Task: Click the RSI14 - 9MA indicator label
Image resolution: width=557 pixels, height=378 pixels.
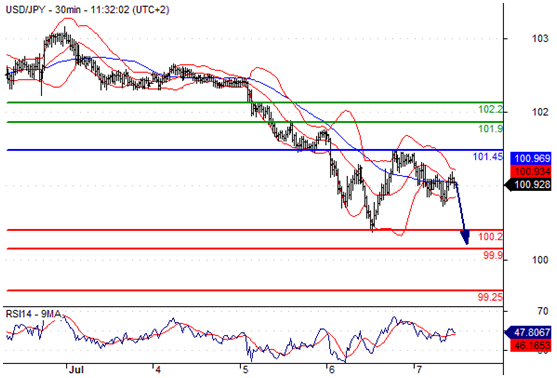Action: click(x=33, y=314)
